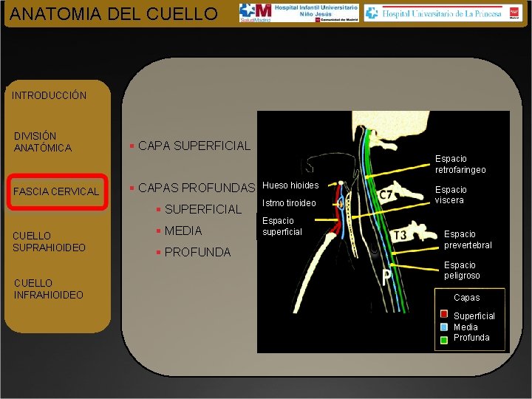This screenshot has height=399, width=532.
Task: Click the Hospital Universitario de La Princesa logo
Action: [443, 13]
